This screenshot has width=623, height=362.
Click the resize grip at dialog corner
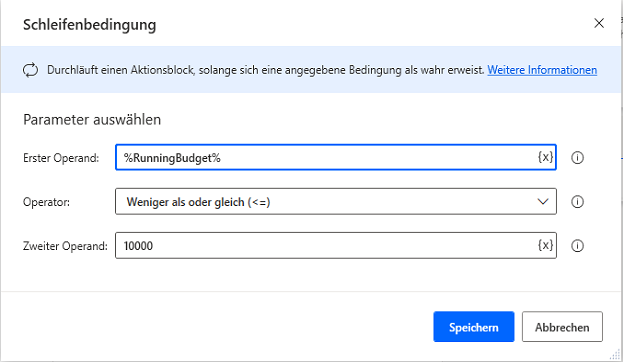pyautogui.click(x=615, y=354)
